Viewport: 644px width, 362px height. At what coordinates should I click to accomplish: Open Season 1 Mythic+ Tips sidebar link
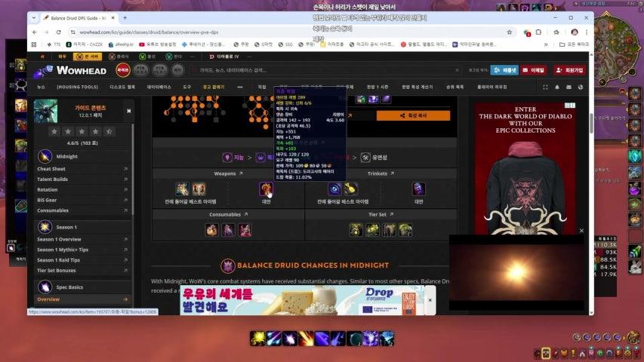click(63, 250)
